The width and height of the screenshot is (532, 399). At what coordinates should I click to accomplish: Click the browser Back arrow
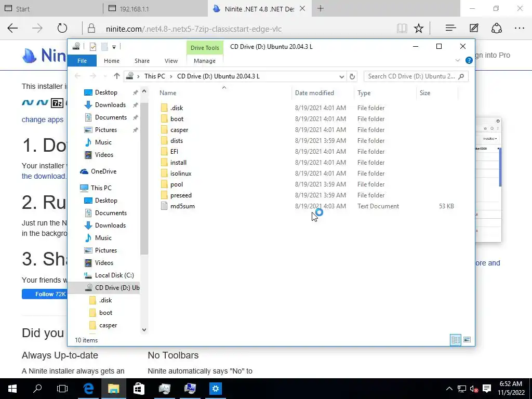point(12,28)
